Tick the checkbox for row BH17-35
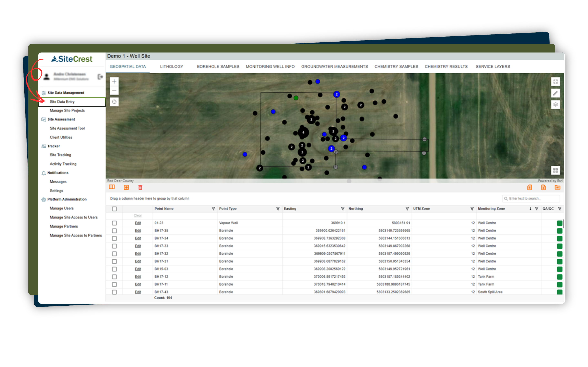The height and width of the screenshot is (367, 588). point(115,231)
